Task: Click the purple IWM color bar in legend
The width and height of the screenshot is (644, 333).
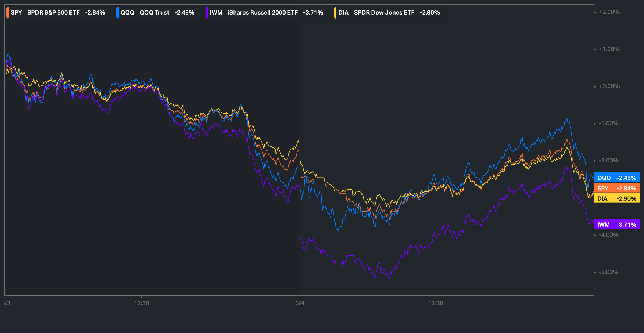Action: (207, 13)
